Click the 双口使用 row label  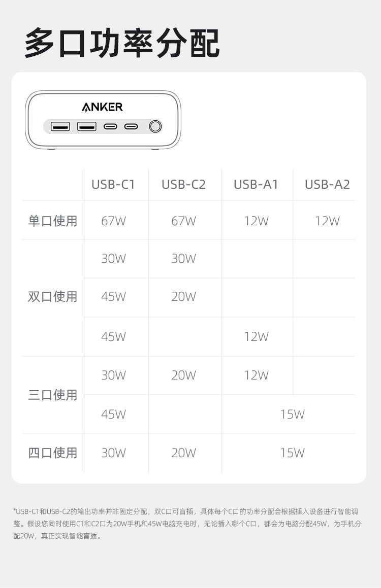(x=52, y=297)
